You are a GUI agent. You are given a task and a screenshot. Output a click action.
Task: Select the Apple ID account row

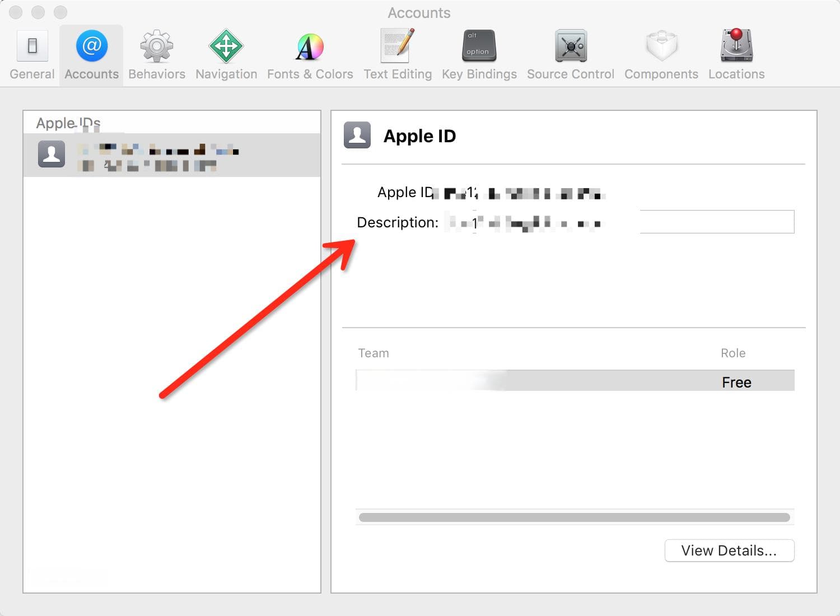click(x=172, y=155)
